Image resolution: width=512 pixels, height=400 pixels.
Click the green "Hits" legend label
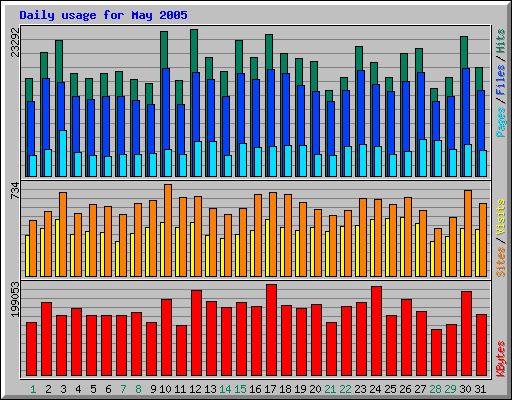500,41
